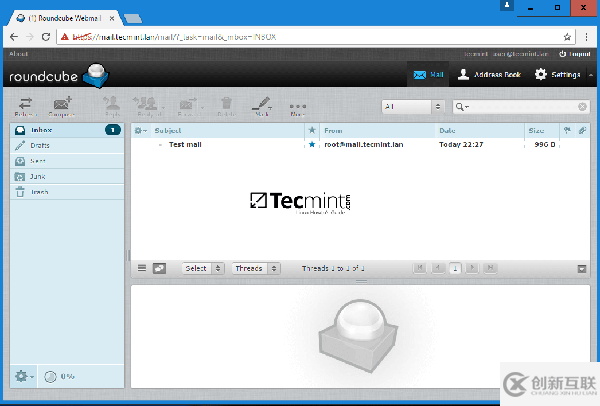The width and height of the screenshot is (600, 406).
Task: Open the Test mail message
Action: click(185, 144)
